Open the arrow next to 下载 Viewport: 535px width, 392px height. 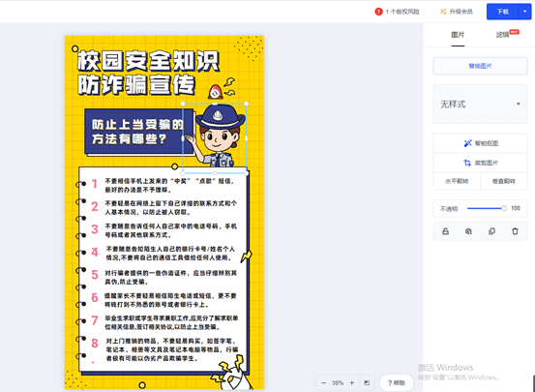click(x=524, y=12)
